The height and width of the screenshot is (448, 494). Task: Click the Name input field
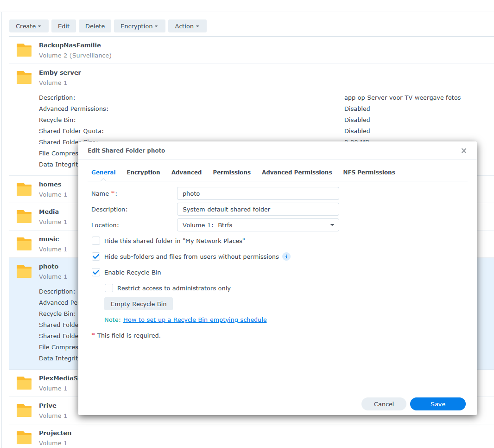pyautogui.click(x=258, y=193)
